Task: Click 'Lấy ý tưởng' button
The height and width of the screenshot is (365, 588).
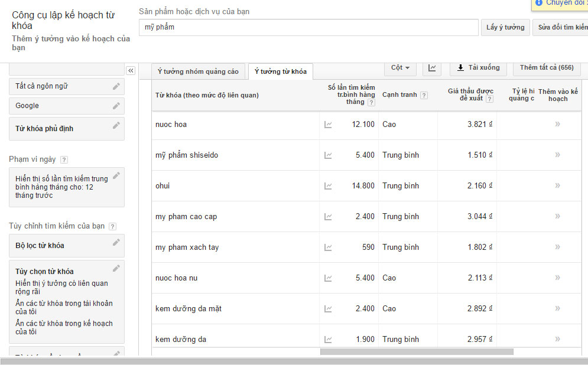Action: [x=505, y=27]
